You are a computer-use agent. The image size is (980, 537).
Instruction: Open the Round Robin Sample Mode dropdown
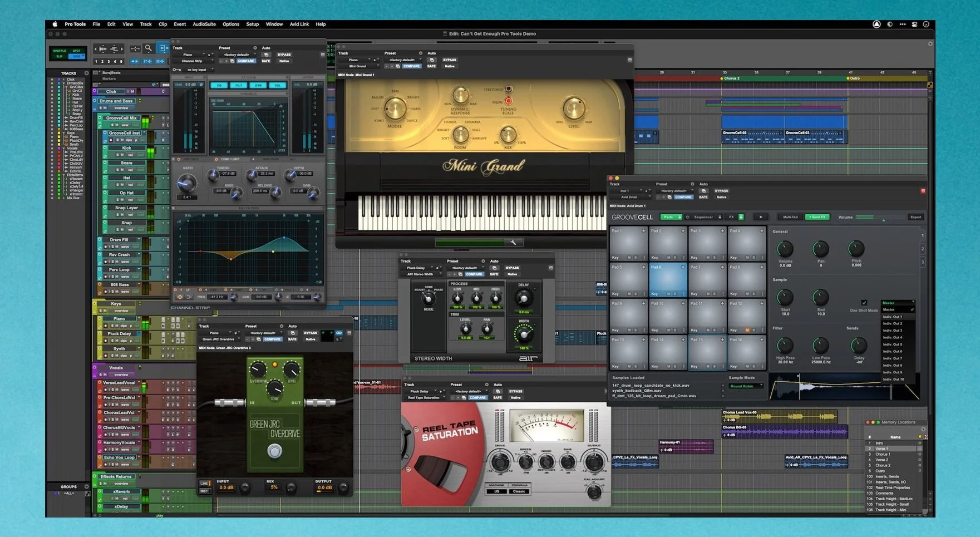[x=746, y=386]
